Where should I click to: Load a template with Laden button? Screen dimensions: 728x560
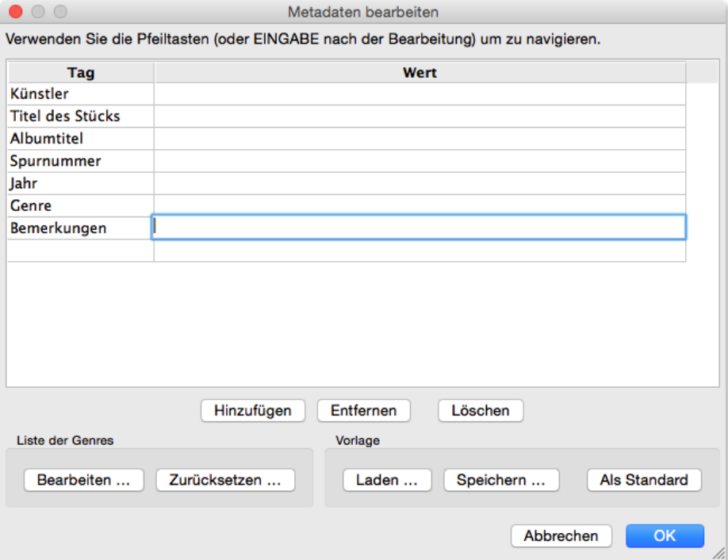click(x=387, y=480)
